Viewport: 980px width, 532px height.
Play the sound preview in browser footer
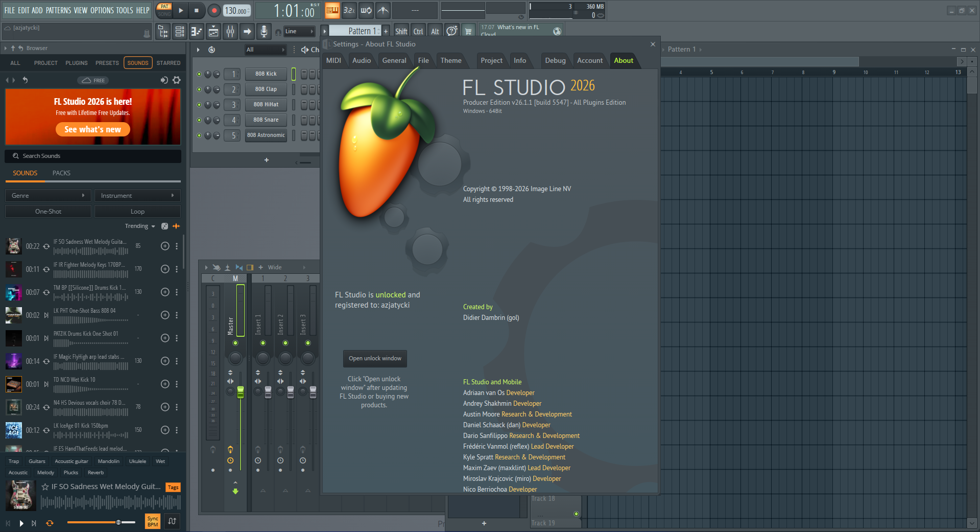21,523
